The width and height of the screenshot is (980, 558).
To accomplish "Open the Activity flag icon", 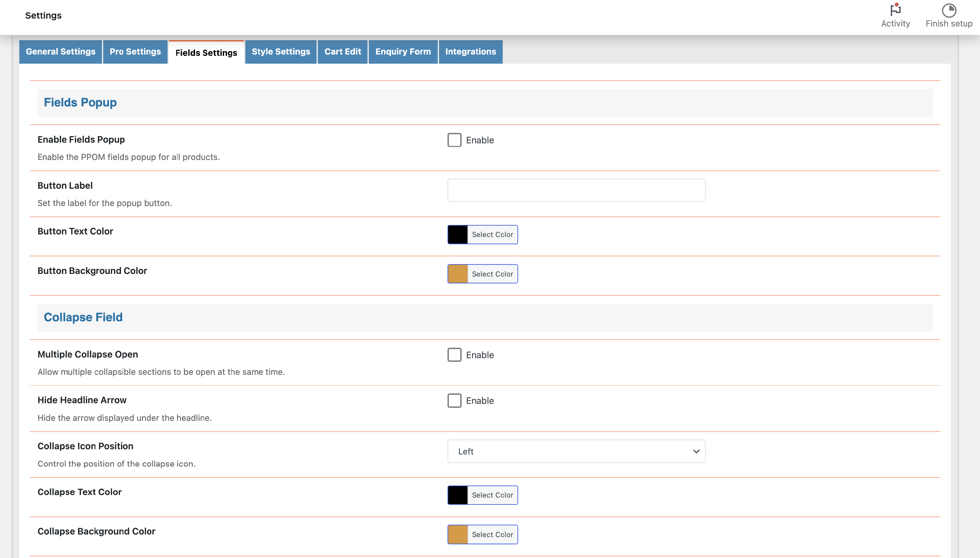I will [x=895, y=10].
